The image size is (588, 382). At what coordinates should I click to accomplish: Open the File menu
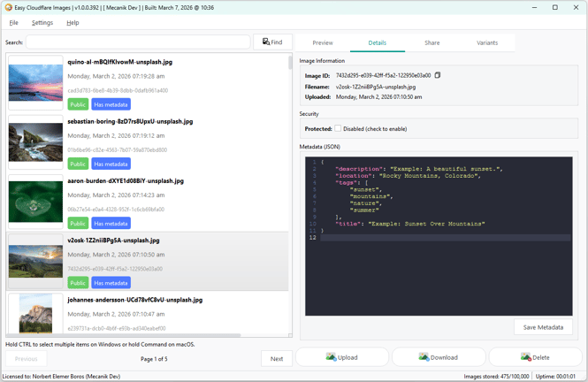click(13, 22)
